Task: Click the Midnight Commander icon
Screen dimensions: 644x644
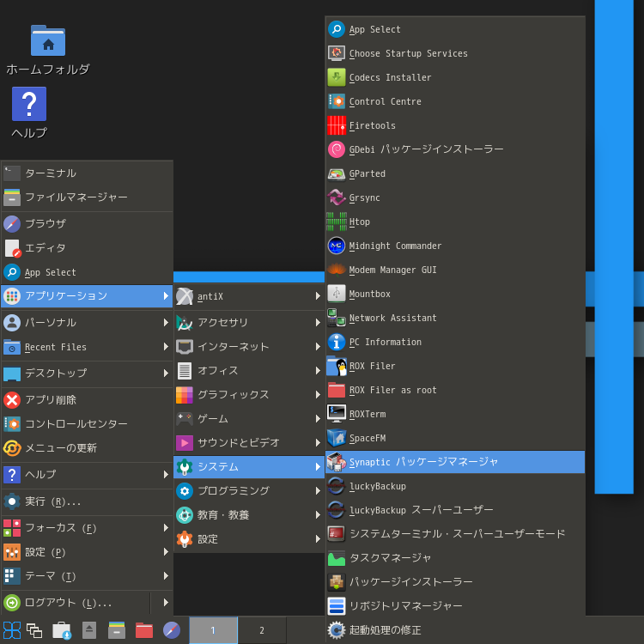Action: point(337,246)
